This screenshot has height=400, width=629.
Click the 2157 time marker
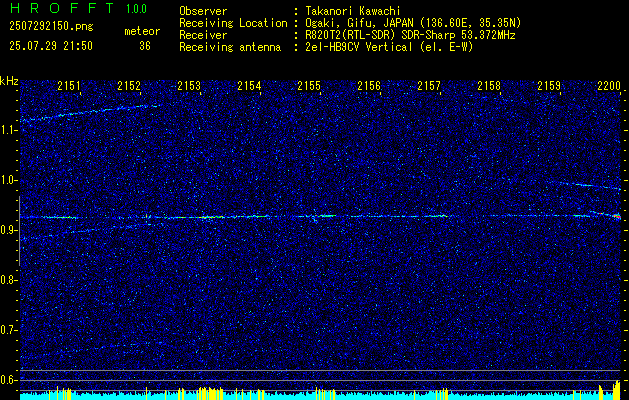point(429,85)
